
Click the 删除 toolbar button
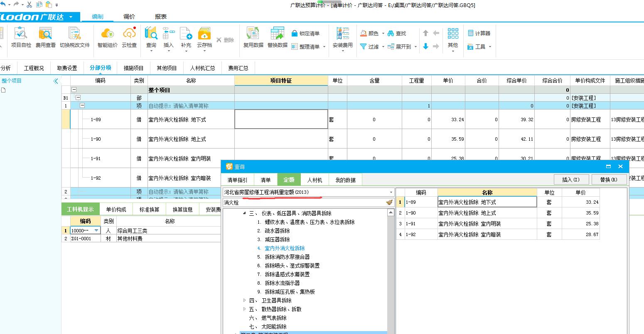(225, 40)
